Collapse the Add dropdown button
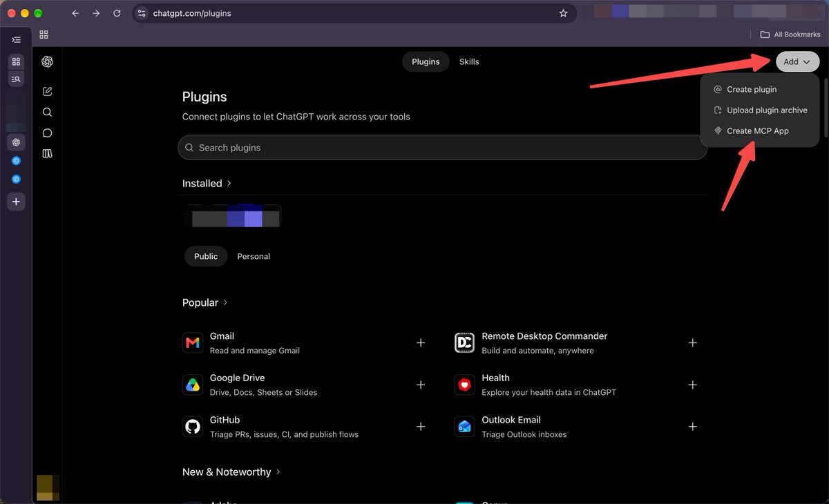Viewport: 829px width, 504px height. [797, 61]
